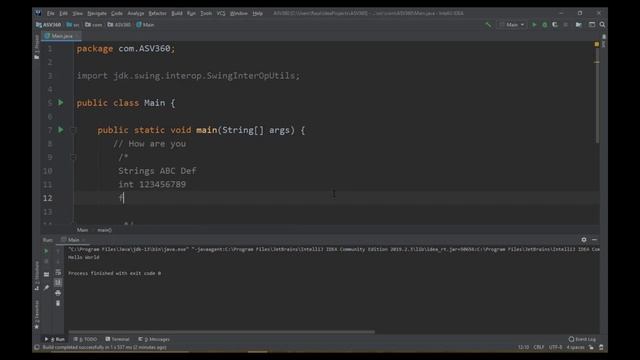Open Project Structure from top toolbar
Image resolution: width=640 pixels, height=360 pixels.
tap(579, 25)
